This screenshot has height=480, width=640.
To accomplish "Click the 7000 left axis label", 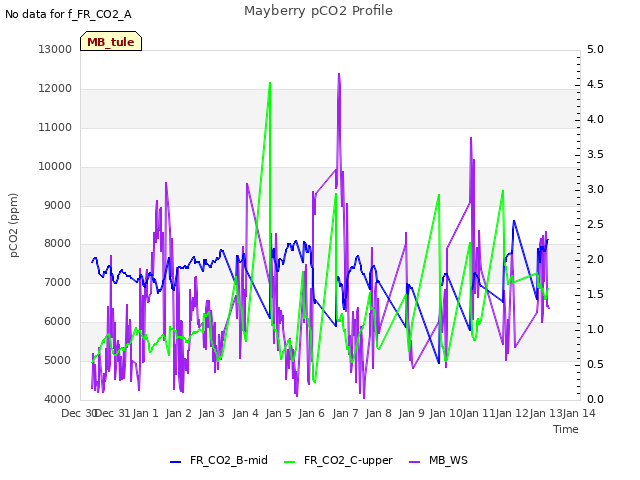I will (58, 282).
